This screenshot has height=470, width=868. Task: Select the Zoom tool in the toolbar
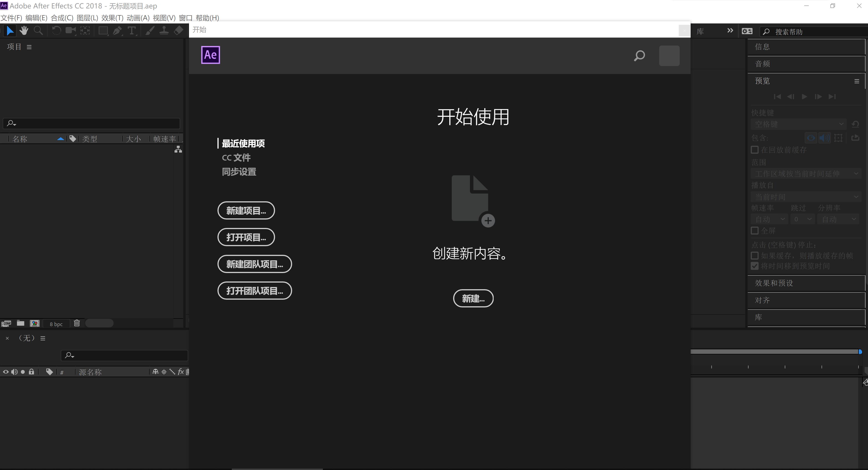pyautogui.click(x=38, y=31)
